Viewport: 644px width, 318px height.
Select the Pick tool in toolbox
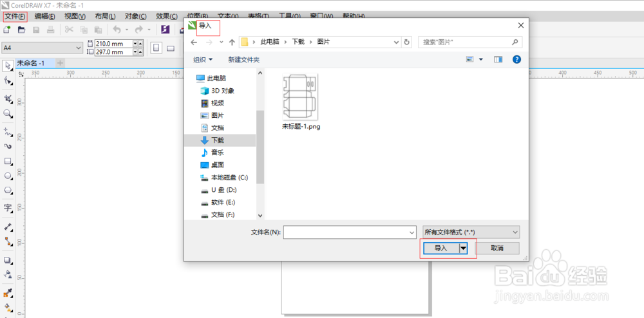7,65
